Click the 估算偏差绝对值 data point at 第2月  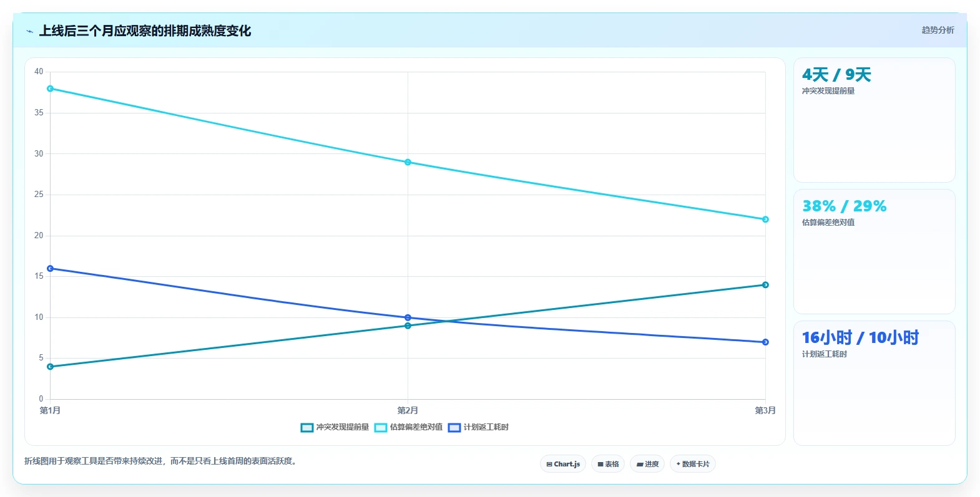click(x=408, y=162)
